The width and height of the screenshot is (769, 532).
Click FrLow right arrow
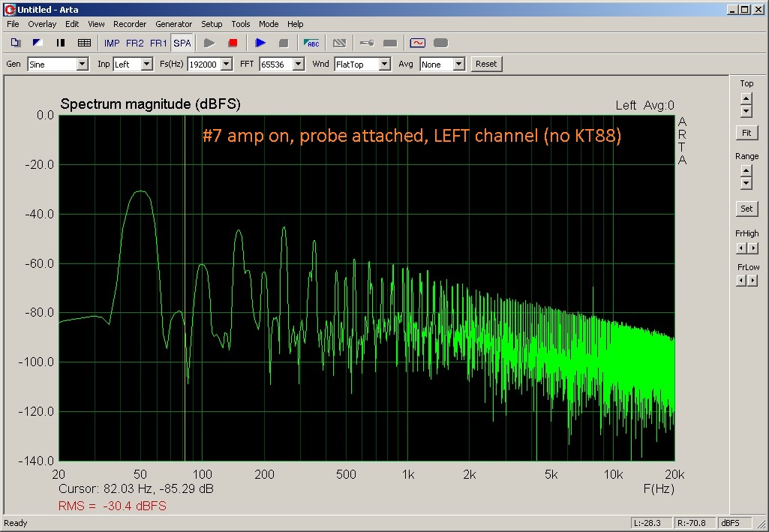(752, 281)
